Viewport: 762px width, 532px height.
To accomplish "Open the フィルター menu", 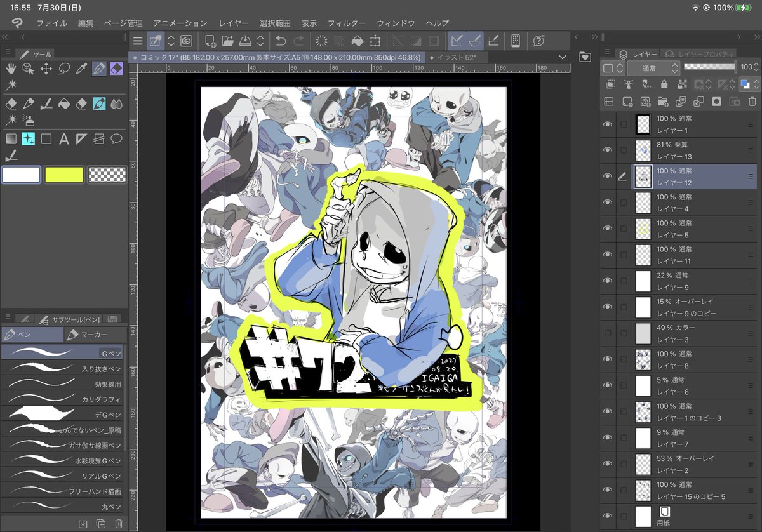I will click(x=347, y=23).
